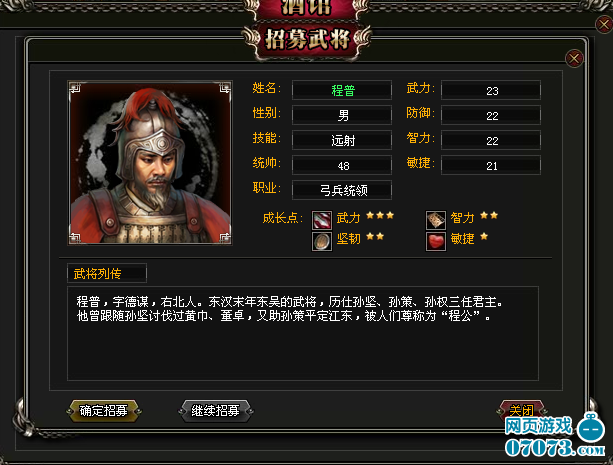This screenshot has height=465, width=613.
Task: Click the 坚韧 shield growth icon
Action: pyautogui.click(x=322, y=241)
